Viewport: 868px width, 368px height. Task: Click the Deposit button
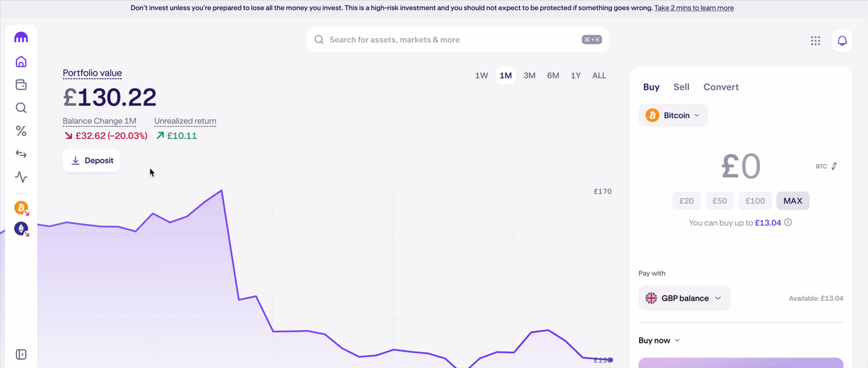tap(92, 161)
